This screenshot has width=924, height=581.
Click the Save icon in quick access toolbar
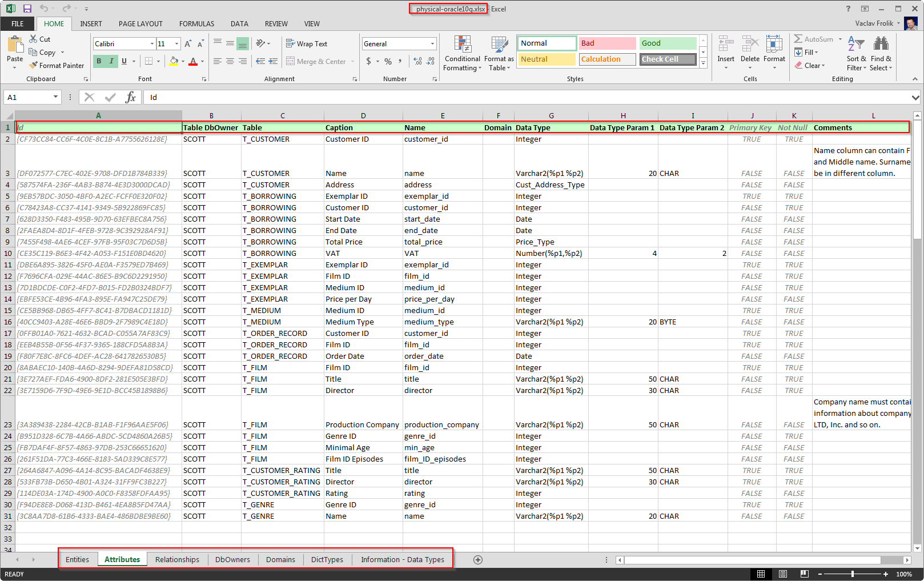[27, 9]
